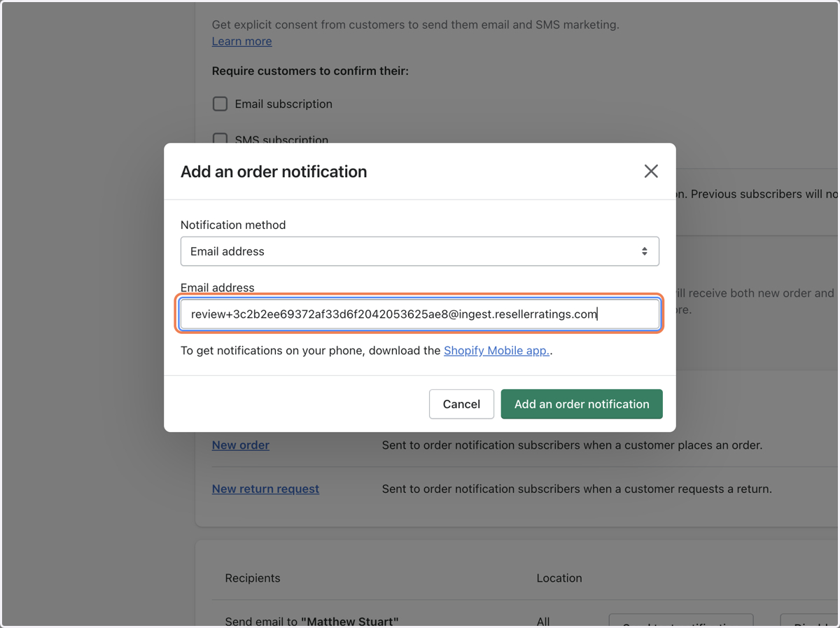The width and height of the screenshot is (840, 628).
Task: Click the Notification method label
Action: pos(233,225)
